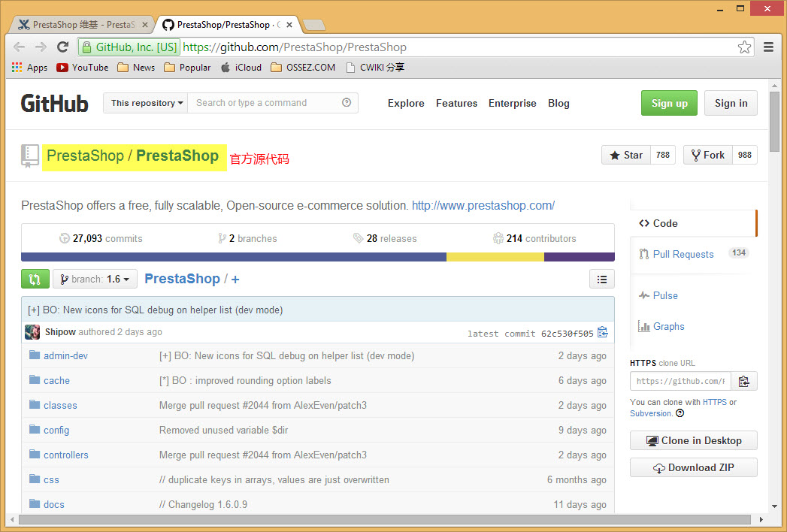Viewport: 787px width, 532px height.
Task: Copy the HTTPS clone URL to clipboard
Action: (x=744, y=382)
